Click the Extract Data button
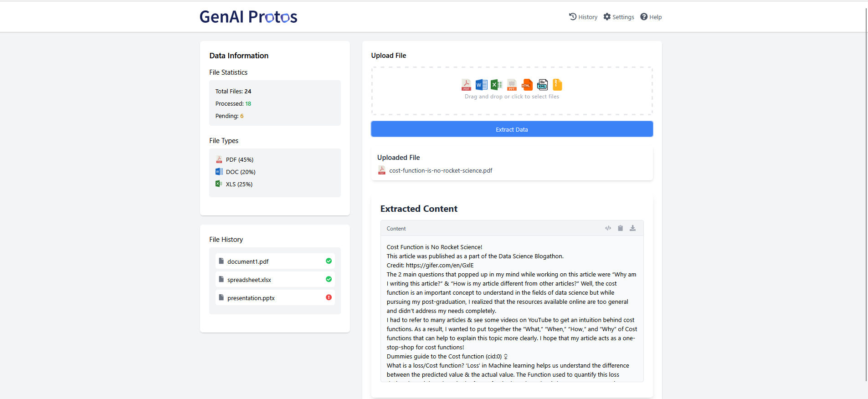 click(x=512, y=129)
